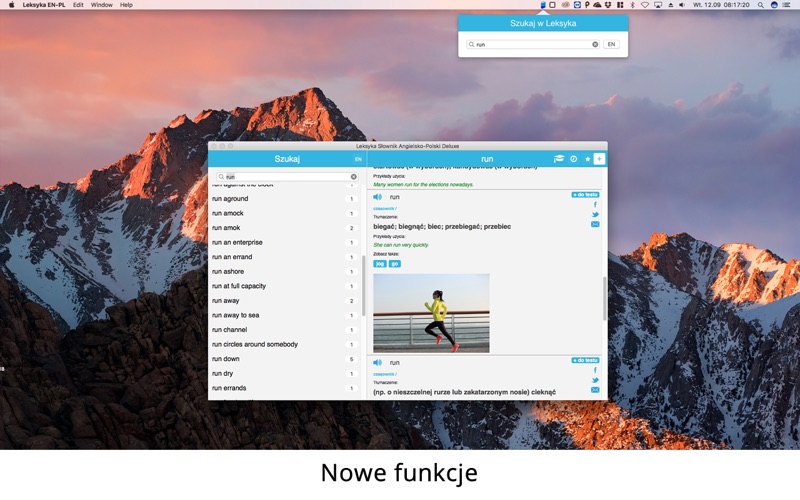
Task: Click the 'czasownik /' link in biegać entry
Action: click(385, 209)
